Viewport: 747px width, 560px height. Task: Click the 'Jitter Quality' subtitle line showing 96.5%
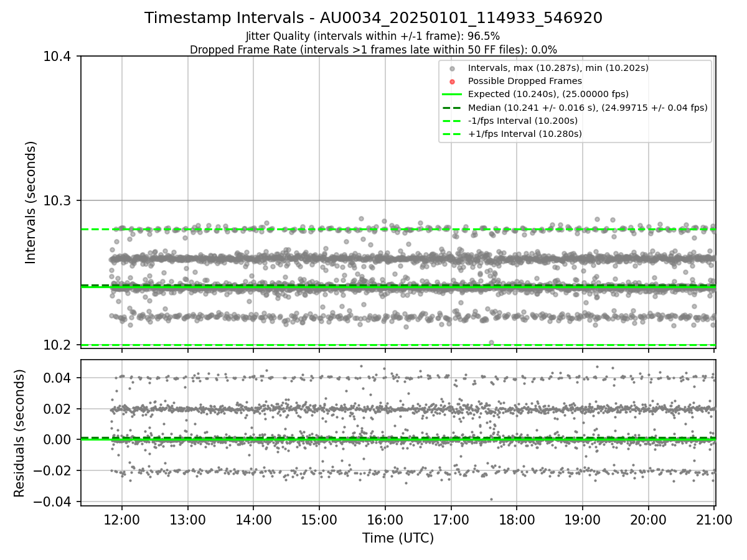click(x=373, y=37)
